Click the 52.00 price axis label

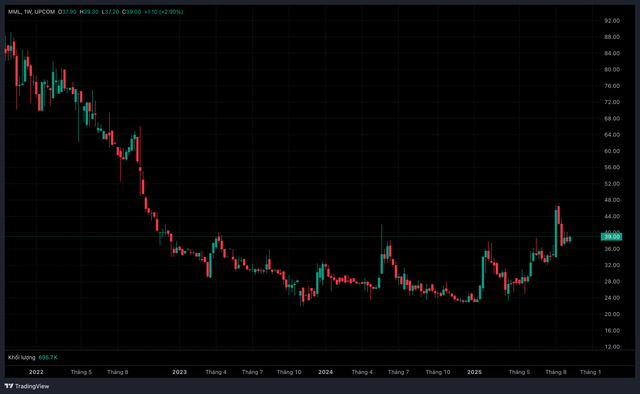(612, 184)
